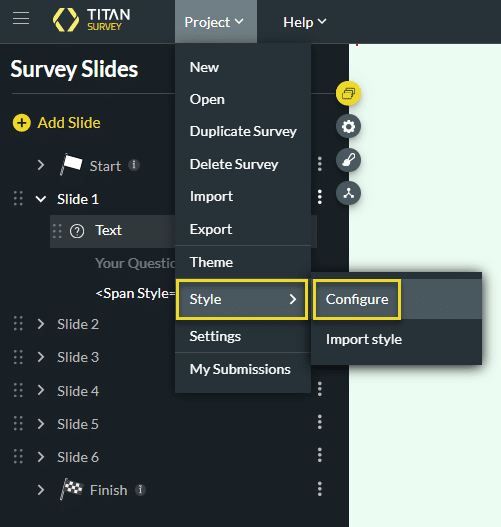
Task: Open the paintbrush styling side icon
Action: pos(348,160)
